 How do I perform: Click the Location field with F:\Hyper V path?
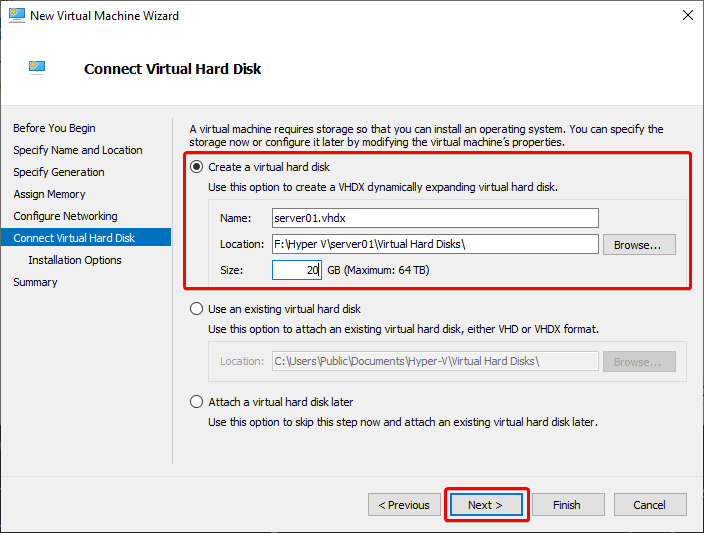click(435, 244)
